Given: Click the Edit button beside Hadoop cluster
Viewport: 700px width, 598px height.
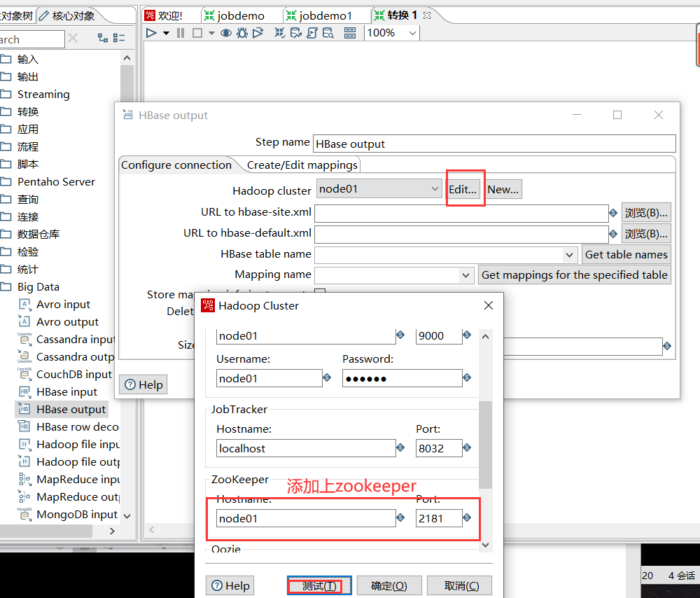Looking at the screenshot, I should [x=465, y=188].
